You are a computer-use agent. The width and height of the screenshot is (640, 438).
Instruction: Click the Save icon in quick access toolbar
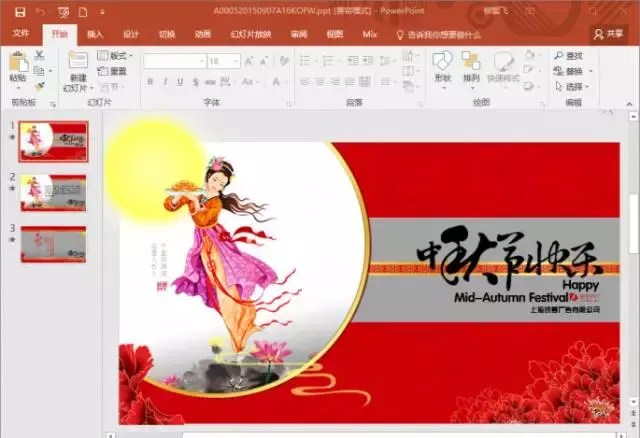19,11
